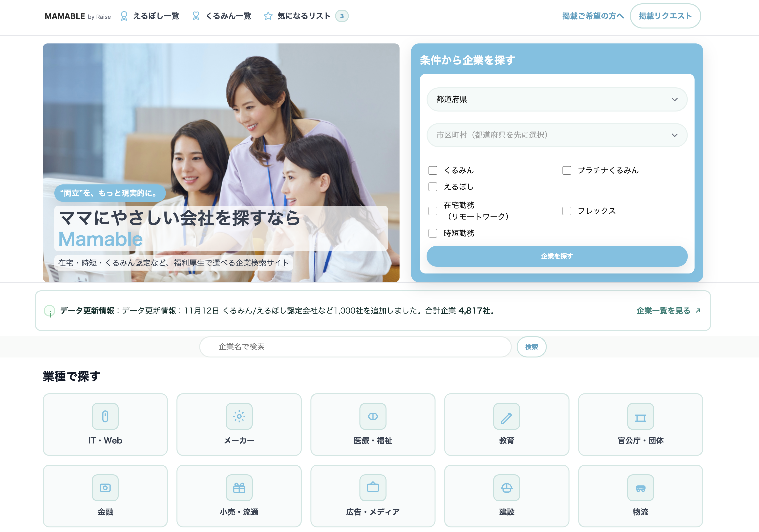Open the 都道府県 dropdown
Image resolution: width=759 pixels, height=532 pixels.
click(557, 99)
